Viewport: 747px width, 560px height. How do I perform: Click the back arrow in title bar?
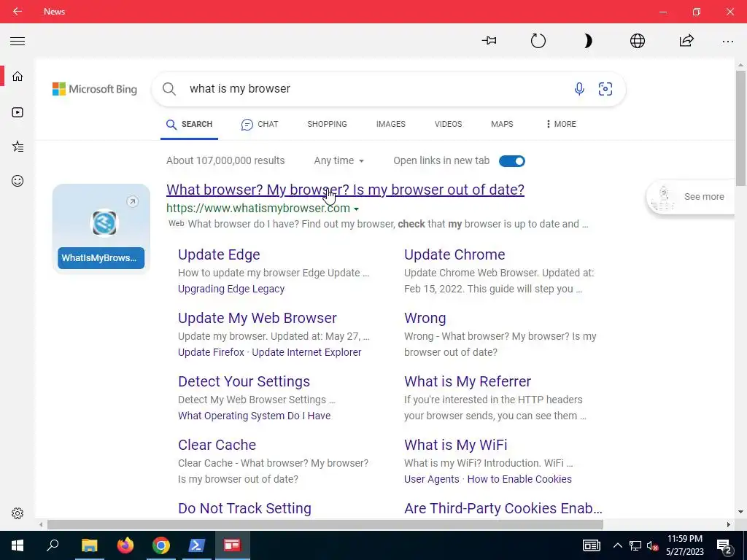[18, 12]
